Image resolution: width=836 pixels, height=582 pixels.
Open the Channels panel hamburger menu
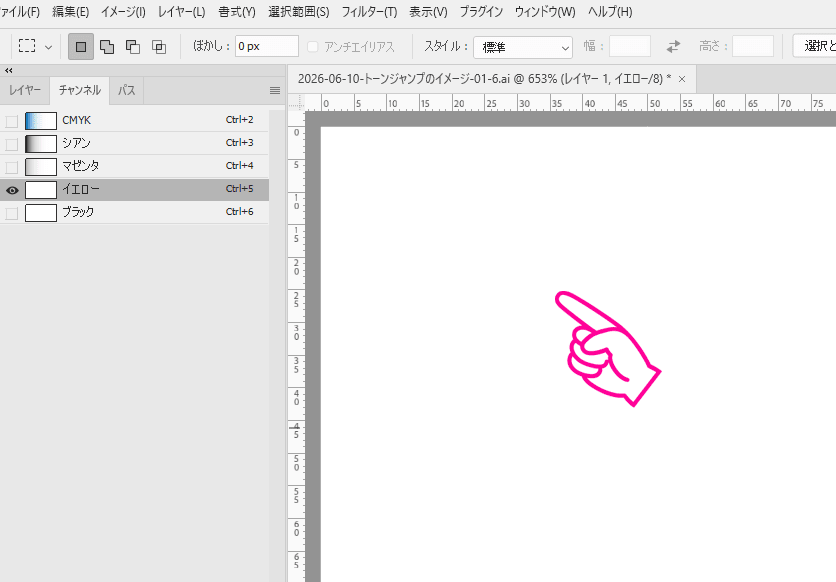[275, 91]
